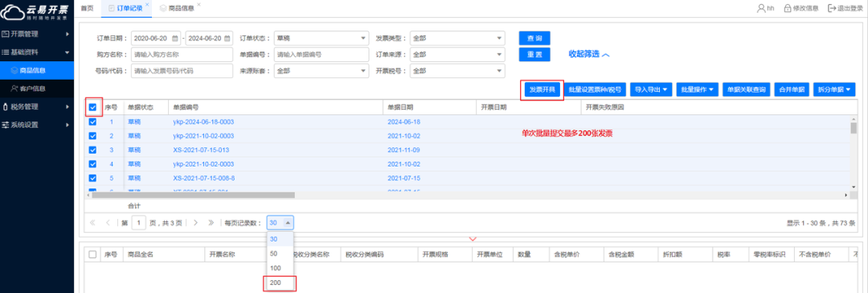Jump to last page double-arrow icon

[x=211, y=222]
